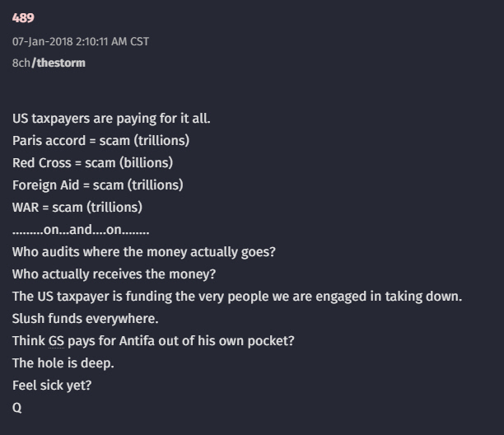Select the WAR = scam line

pyautogui.click(x=77, y=207)
